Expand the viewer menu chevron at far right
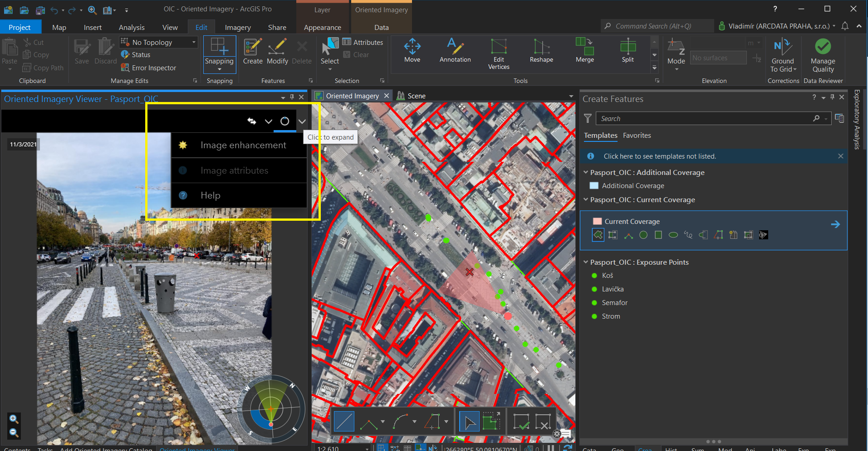 [302, 121]
